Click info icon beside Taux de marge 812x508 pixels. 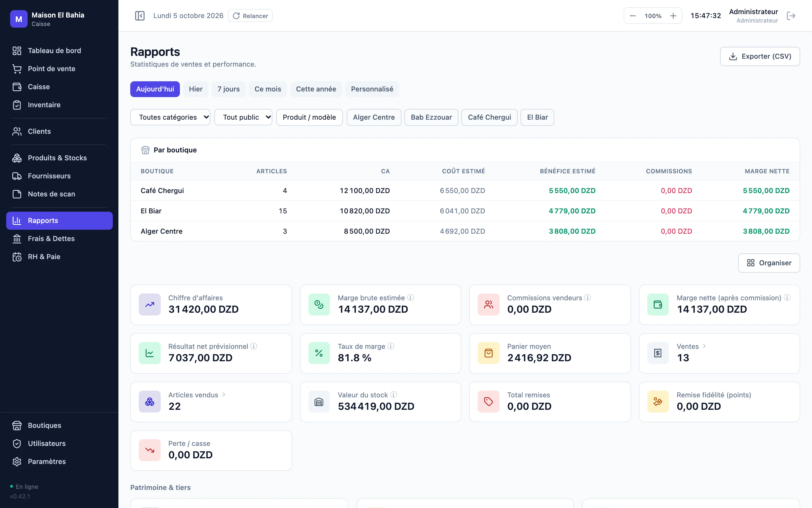tap(391, 346)
